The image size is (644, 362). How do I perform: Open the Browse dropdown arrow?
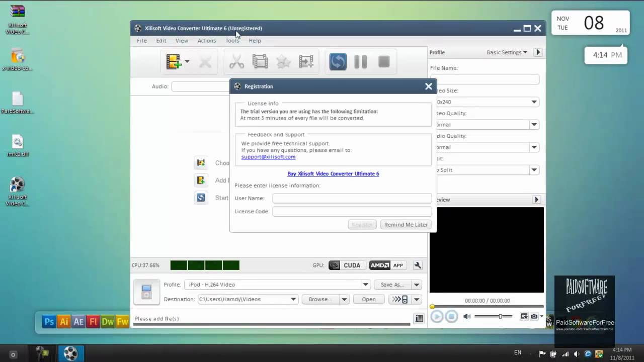[x=344, y=299]
